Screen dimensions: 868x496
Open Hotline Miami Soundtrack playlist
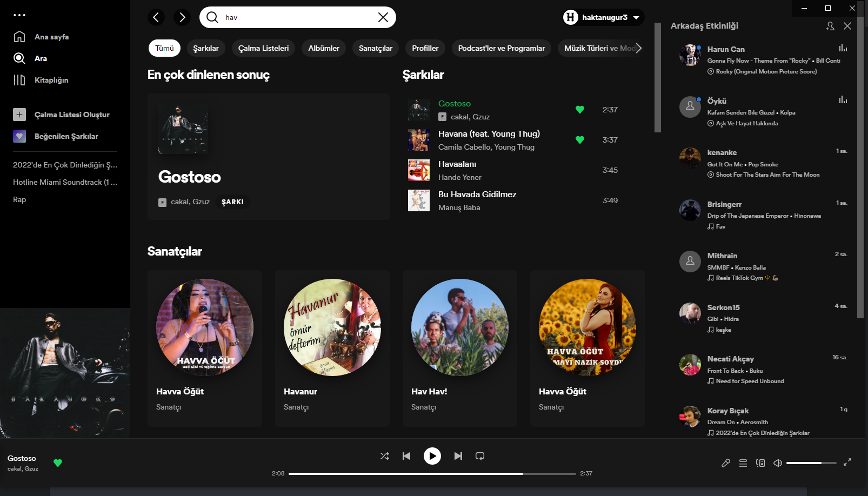(65, 182)
